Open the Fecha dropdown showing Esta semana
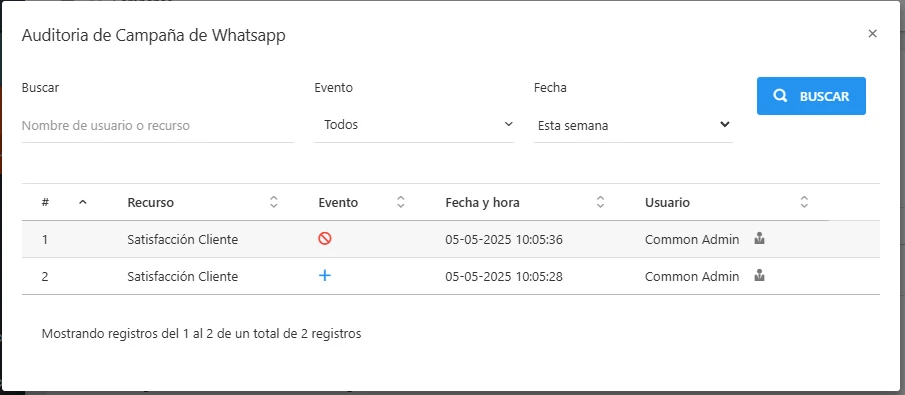 633,125
